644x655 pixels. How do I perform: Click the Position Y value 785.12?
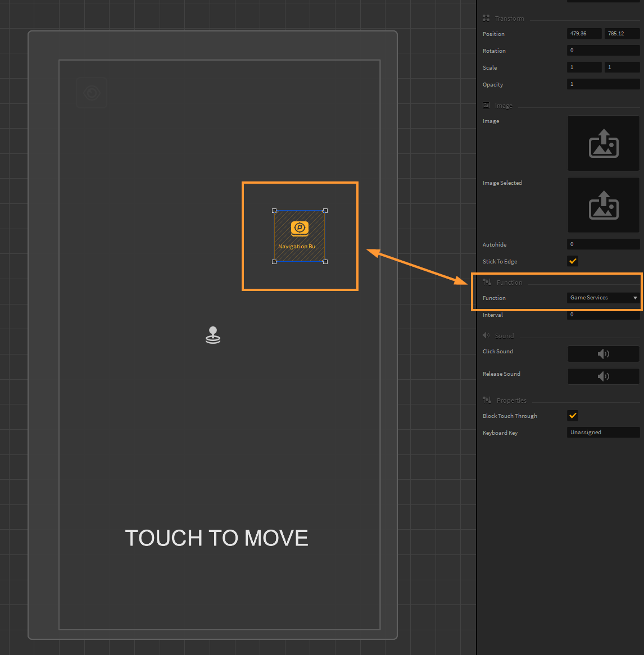point(622,34)
